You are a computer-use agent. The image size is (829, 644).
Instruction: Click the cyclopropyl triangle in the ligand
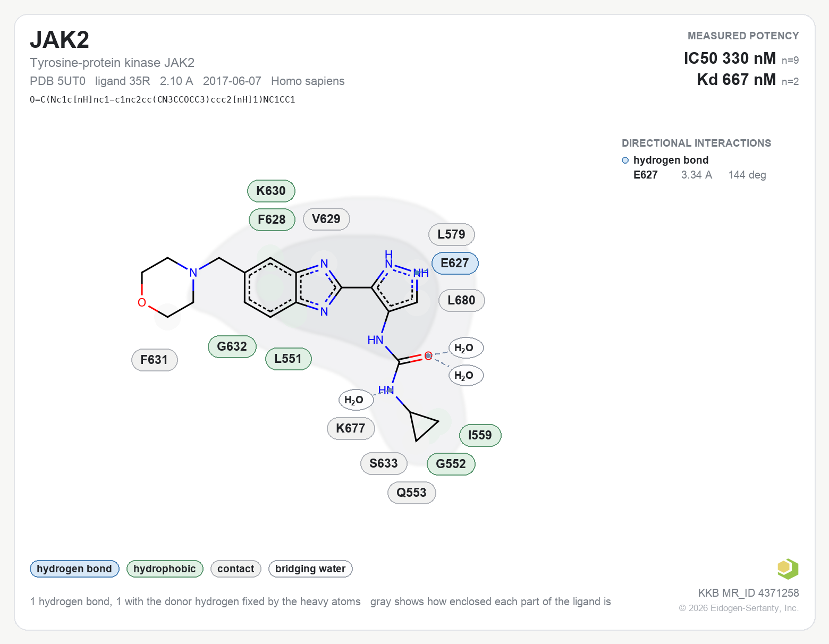(x=424, y=426)
